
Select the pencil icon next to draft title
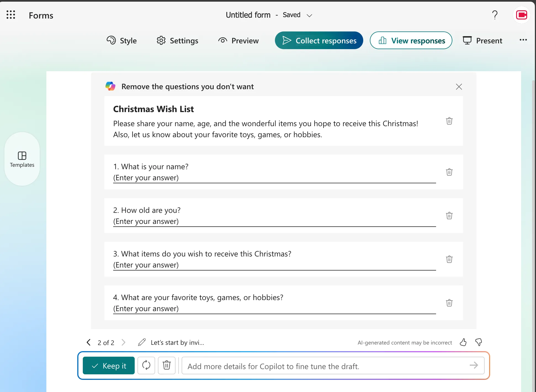coord(141,342)
